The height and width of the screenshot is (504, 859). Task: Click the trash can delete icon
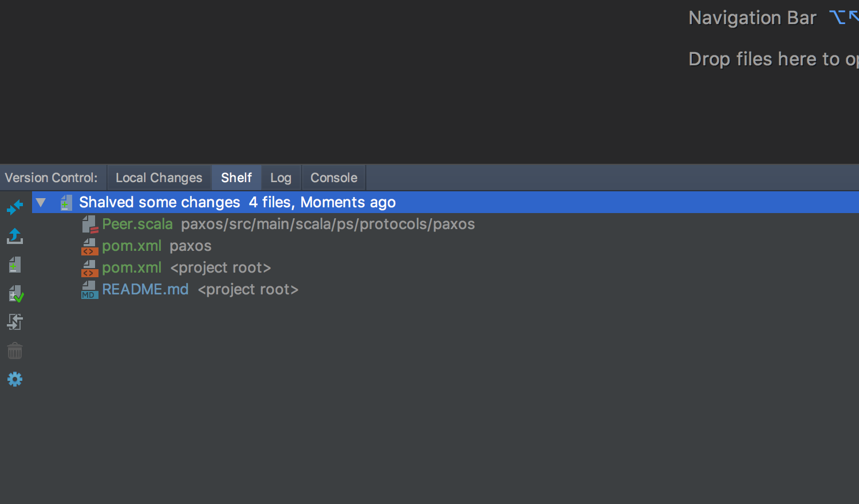pos(15,351)
